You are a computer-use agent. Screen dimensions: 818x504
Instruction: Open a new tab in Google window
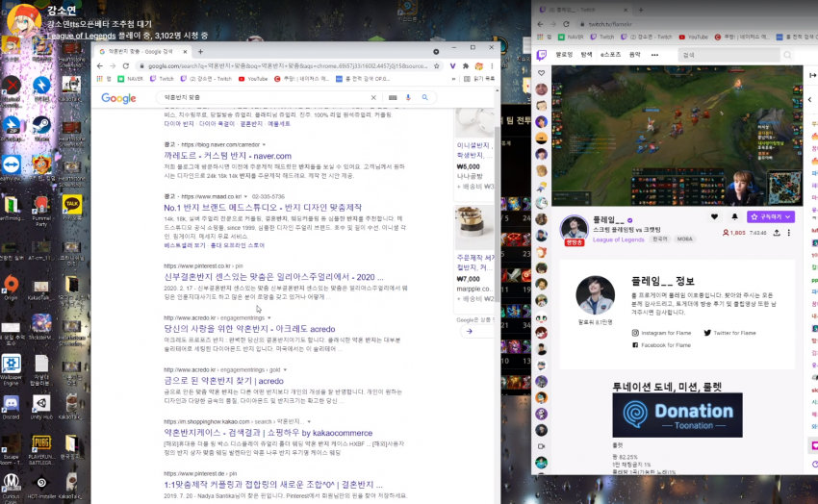click(200, 52)
